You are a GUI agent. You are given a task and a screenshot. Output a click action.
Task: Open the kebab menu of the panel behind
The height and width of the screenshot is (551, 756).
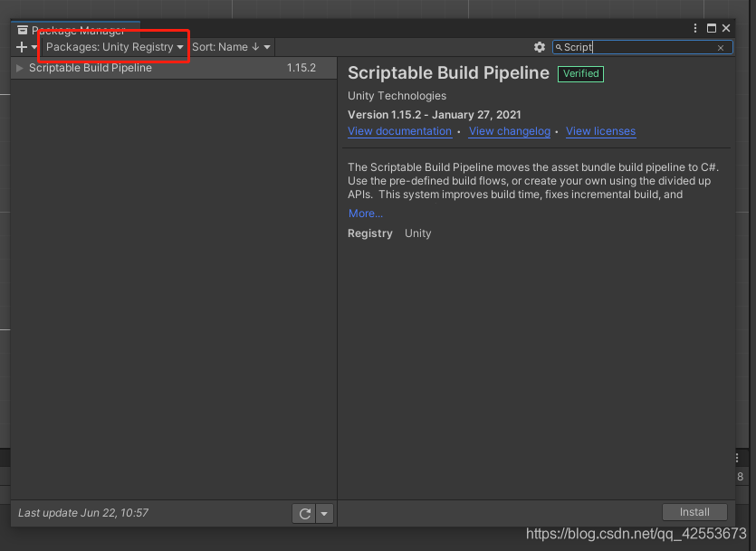737,458
